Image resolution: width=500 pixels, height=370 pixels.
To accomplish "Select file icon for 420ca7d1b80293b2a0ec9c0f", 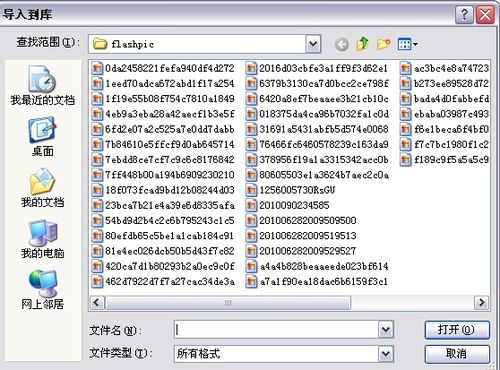I will tap(97, 266).
